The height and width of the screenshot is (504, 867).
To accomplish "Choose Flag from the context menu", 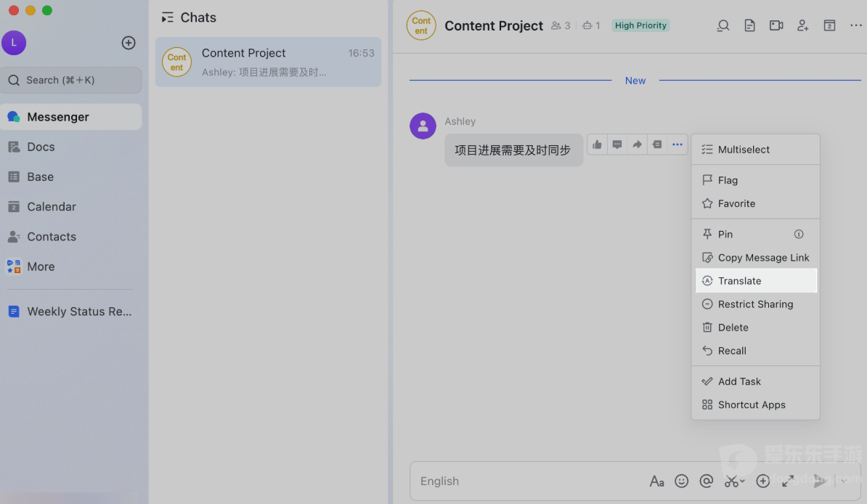I will [x=756, y=180].
